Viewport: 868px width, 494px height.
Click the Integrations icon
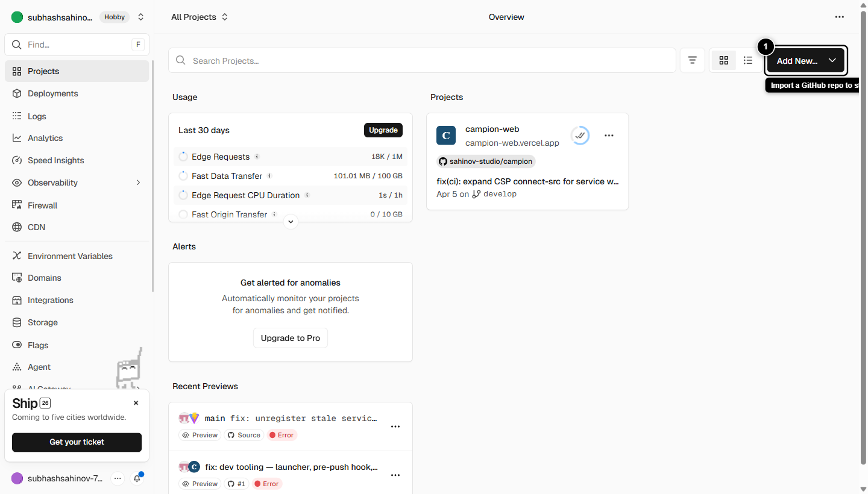point(17,300)
